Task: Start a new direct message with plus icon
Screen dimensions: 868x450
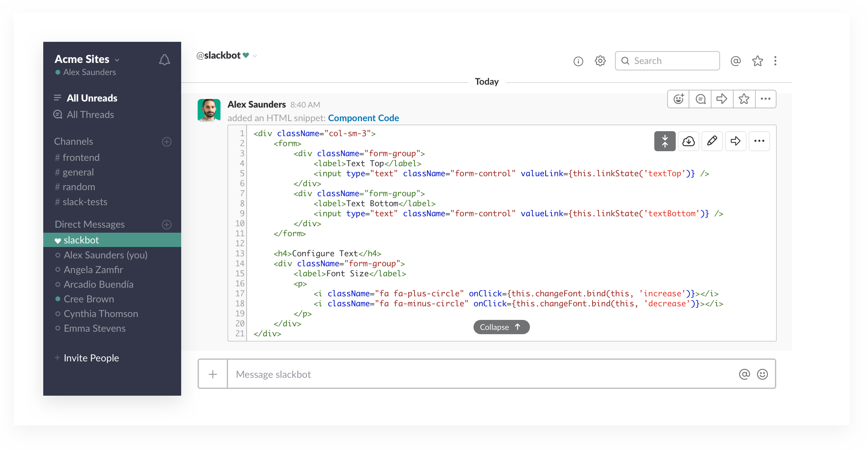Action: 167,224
